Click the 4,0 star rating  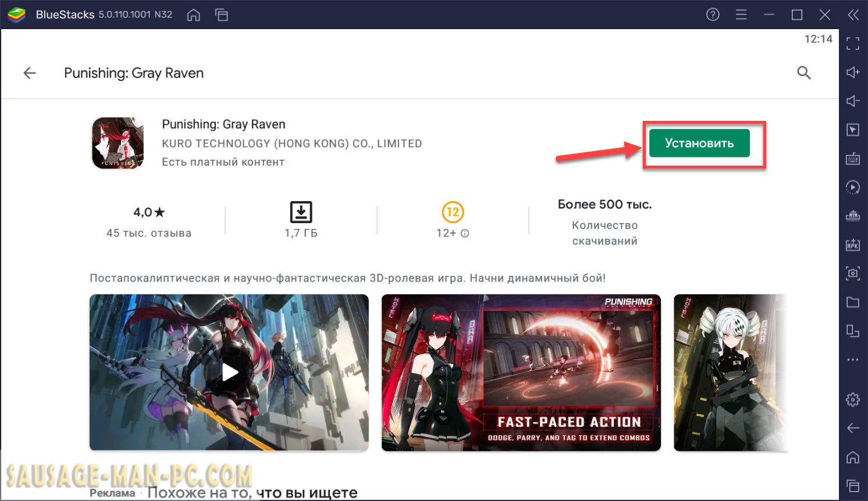[149, 212]
